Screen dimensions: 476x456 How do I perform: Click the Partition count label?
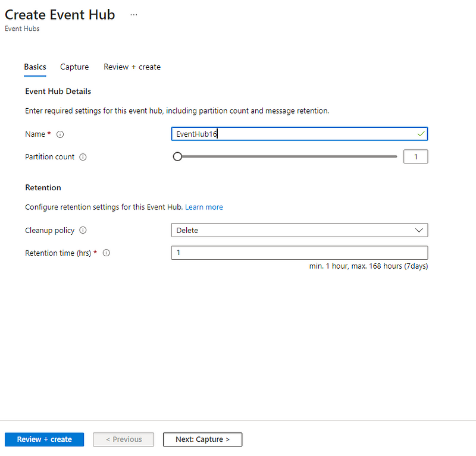tap(49, 157)
